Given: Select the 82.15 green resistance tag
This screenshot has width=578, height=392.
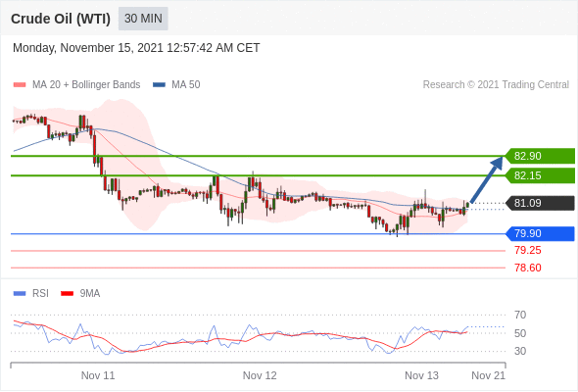Looking at the screenshot, I should point(540,175).
